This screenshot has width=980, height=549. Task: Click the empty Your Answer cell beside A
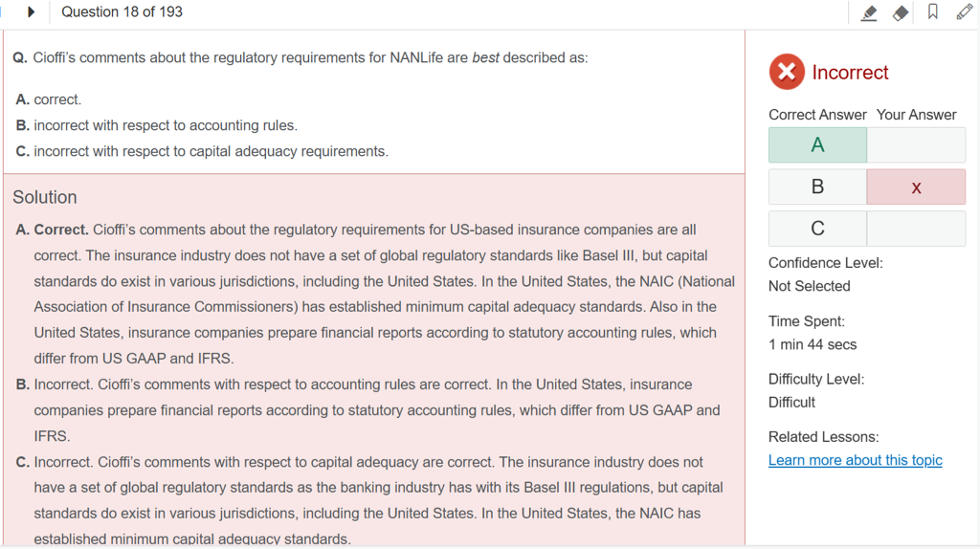pos(916,145)
